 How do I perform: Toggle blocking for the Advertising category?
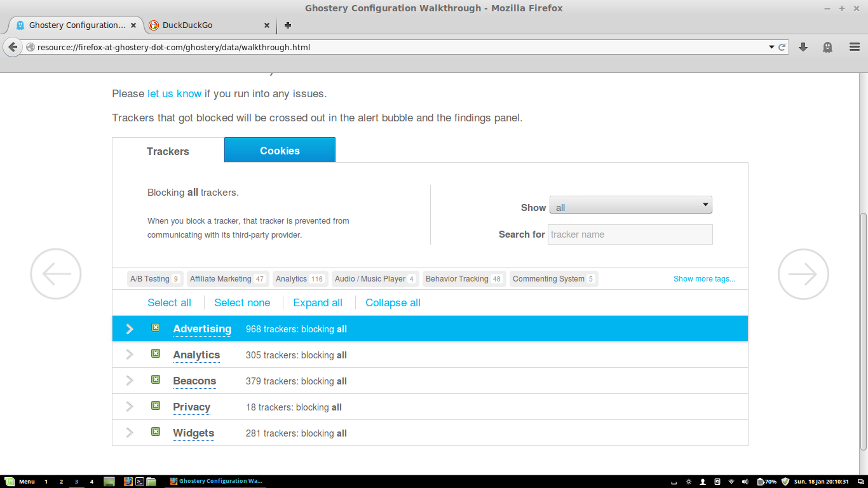156,327
